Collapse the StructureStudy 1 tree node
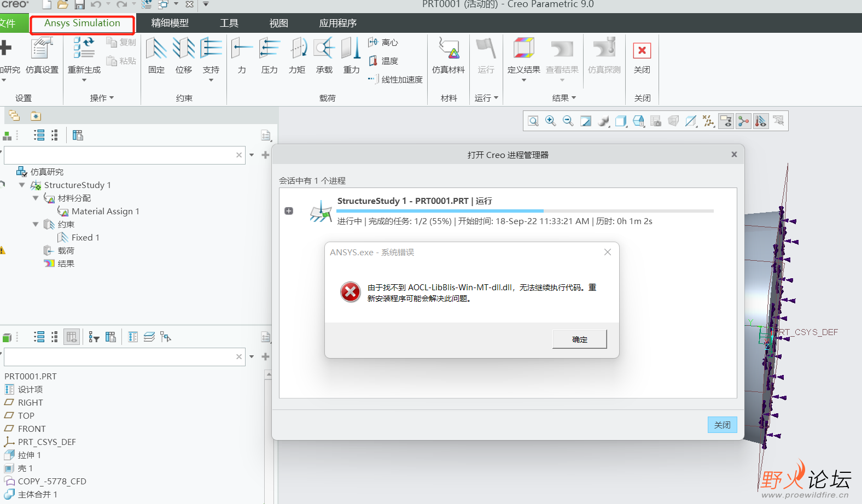This screenshot has width=862, height=504. (22, 185)
